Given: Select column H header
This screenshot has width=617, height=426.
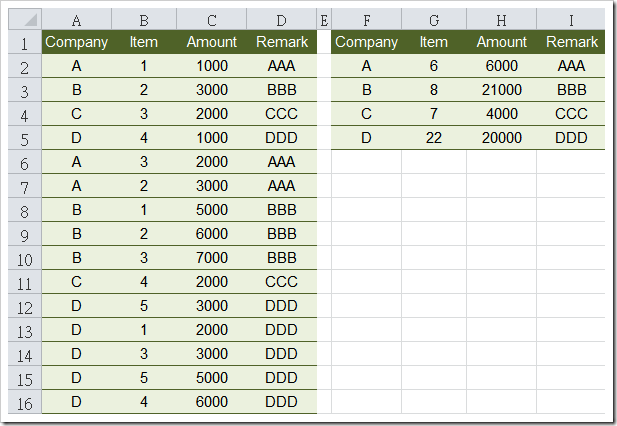Looking at the screenshot, I should [x=501, y=19].
